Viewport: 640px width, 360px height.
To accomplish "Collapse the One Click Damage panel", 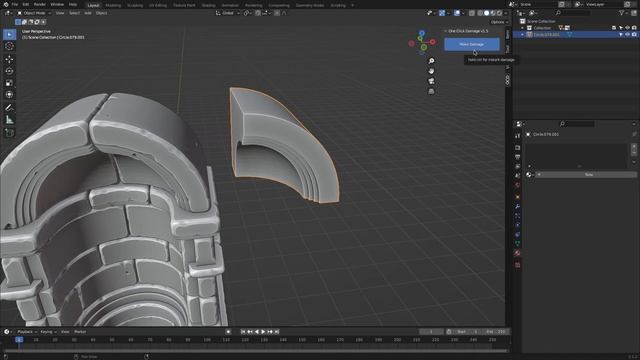I will (446, 31).
